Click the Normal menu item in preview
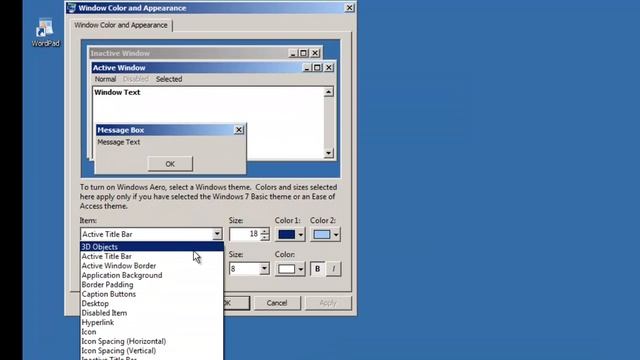Image resolution: width=640 pixels, height=360 pixels. tap(105, 79)
